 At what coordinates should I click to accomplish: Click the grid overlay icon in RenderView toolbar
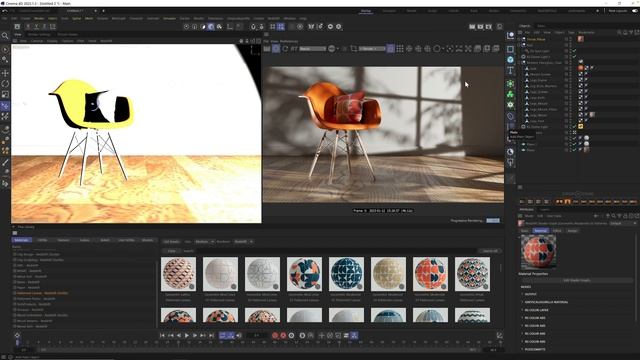[400, 49]
